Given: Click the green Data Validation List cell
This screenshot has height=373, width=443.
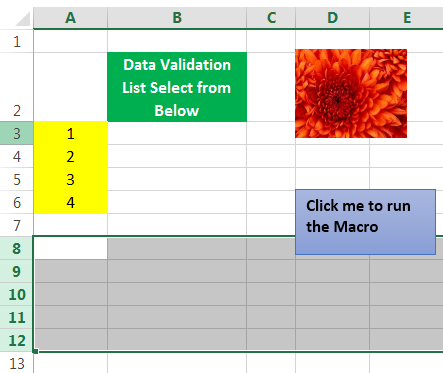Looking at the screenshot, I should [x=177, y=87].
